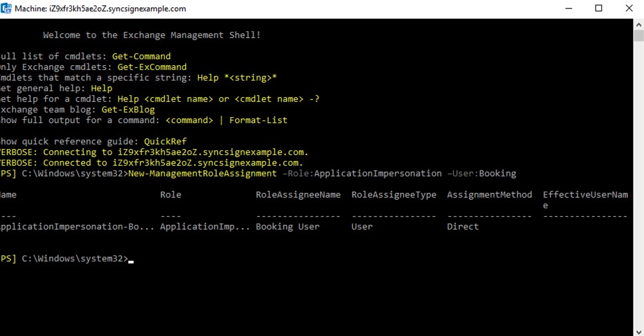Click the 'Get-ExCommand' text

tap(152, 67)
